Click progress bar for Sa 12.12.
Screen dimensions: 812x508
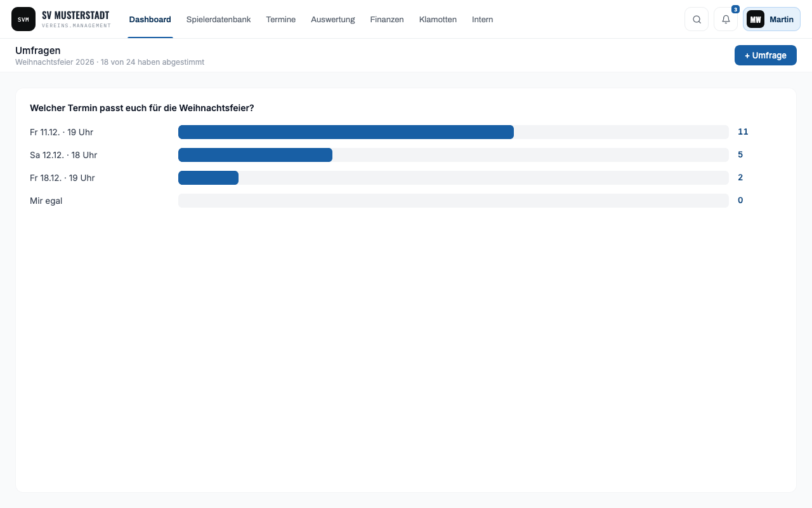click(x=454, y=155)
